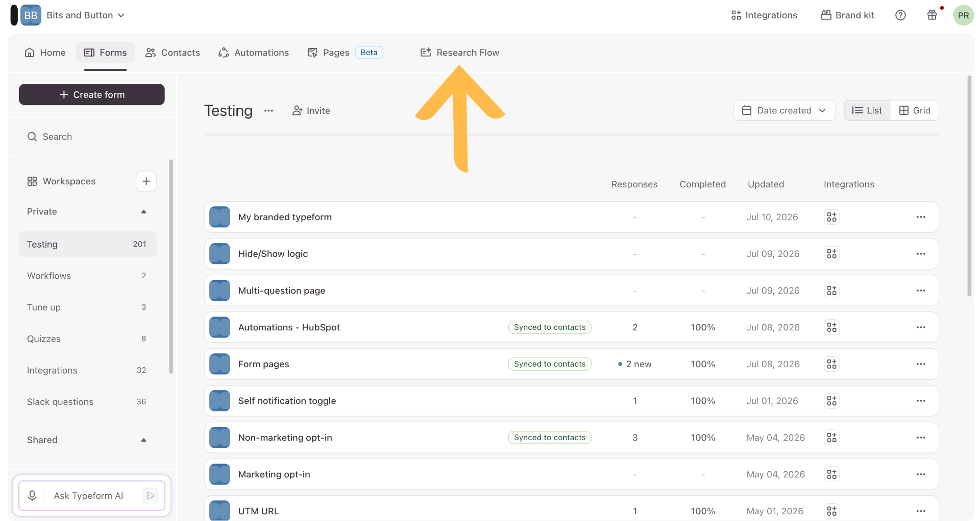Image resolution: width=980 pixels, height=521 pixels.
Task: Click Synced to contacts badge on Non-marketing opt-in
Action: [x=550, y=438]
